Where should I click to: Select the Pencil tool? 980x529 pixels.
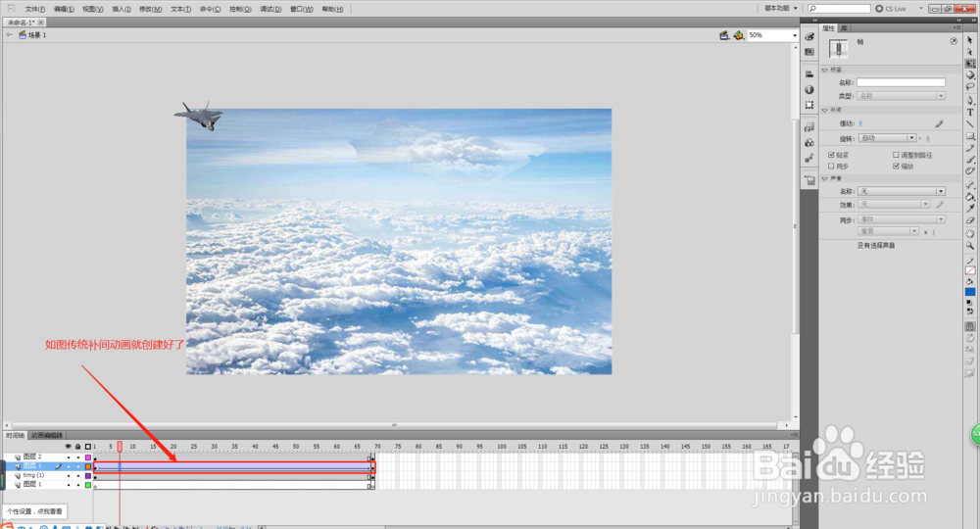pyautogui.click(x=970, y=147)
